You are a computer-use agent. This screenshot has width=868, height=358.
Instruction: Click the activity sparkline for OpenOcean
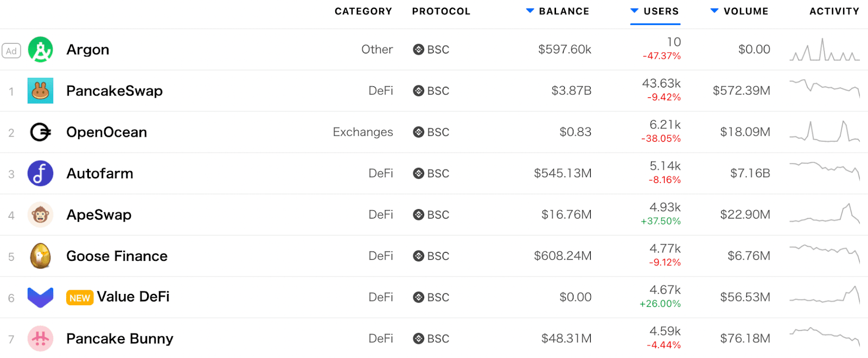click(824, 131)
